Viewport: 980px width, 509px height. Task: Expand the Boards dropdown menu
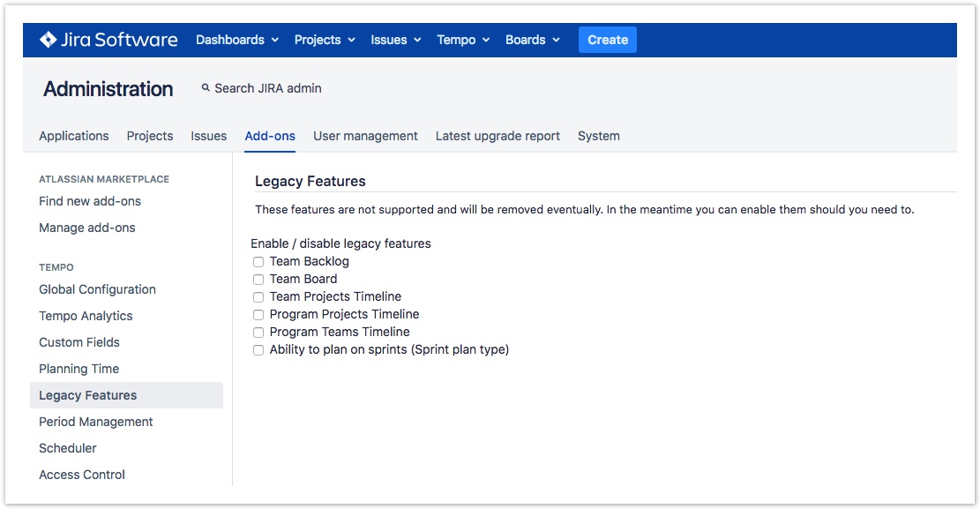pos(533,40)
